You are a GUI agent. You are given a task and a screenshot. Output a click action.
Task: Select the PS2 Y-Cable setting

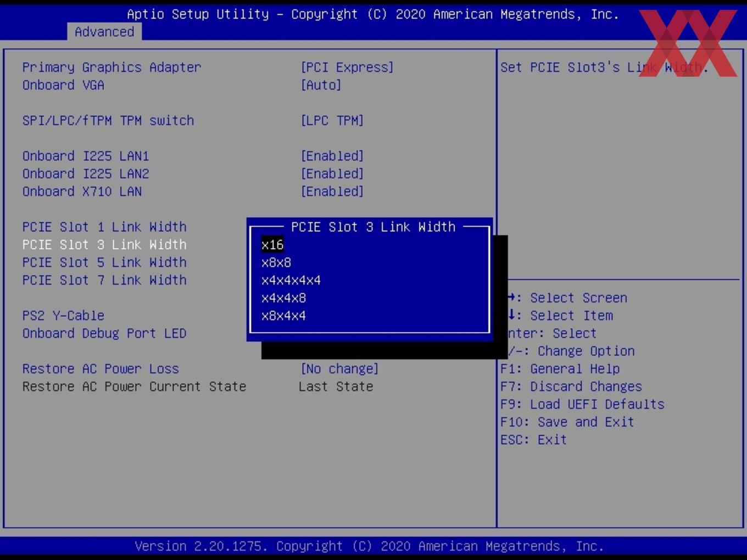[63, 316]
